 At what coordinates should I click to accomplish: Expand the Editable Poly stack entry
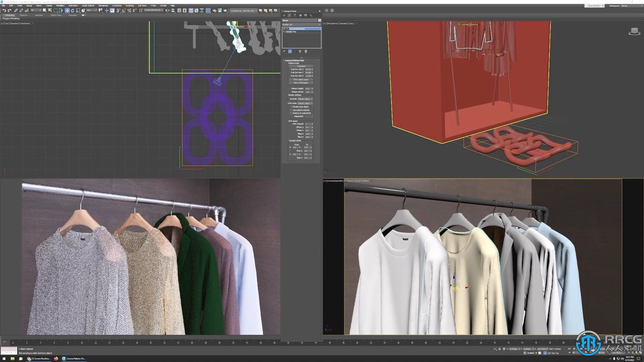coord(284,32)
